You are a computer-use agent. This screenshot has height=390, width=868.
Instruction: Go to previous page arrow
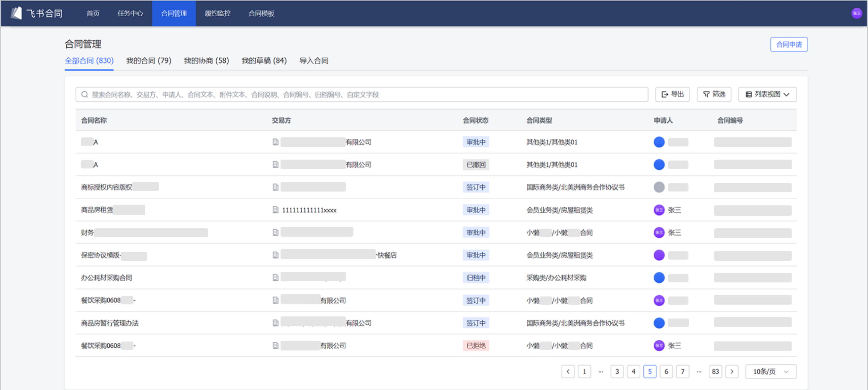[568, 372]
